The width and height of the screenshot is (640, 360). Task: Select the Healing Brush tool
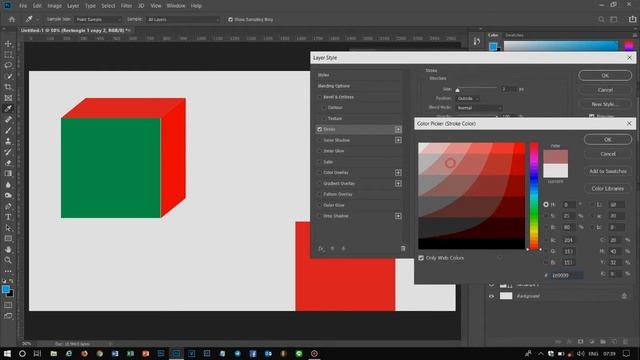point(8,120)
